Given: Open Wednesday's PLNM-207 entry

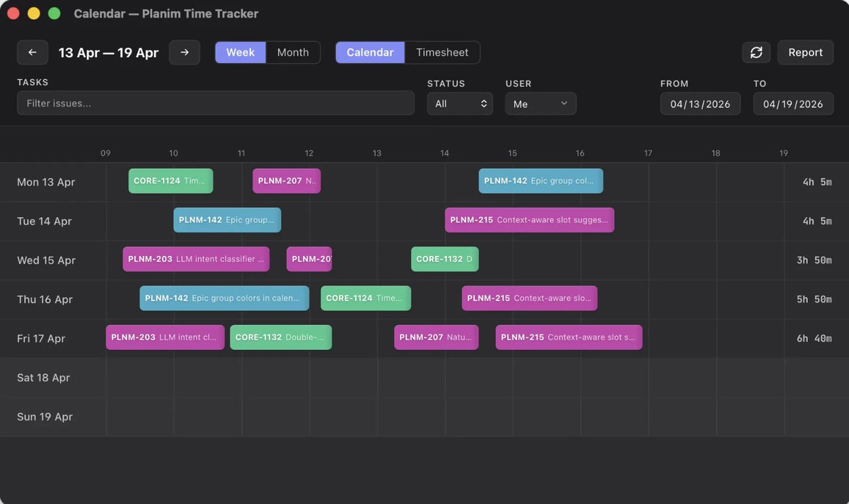Looking at the screenshot, I should tap(309, 259).
